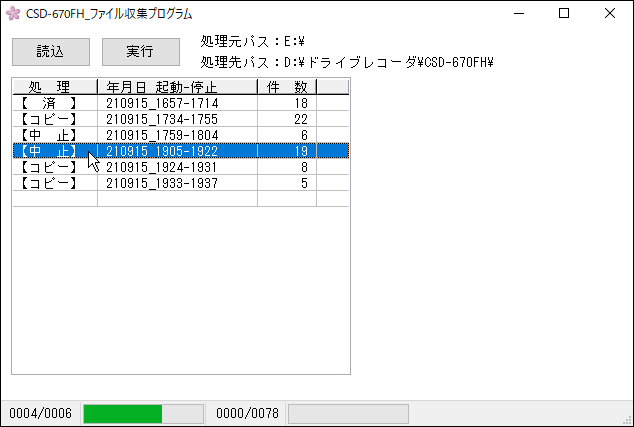Select row 210915_1924-1931
The height and width of the screenshot is (427, 634).
coord(181,167)
